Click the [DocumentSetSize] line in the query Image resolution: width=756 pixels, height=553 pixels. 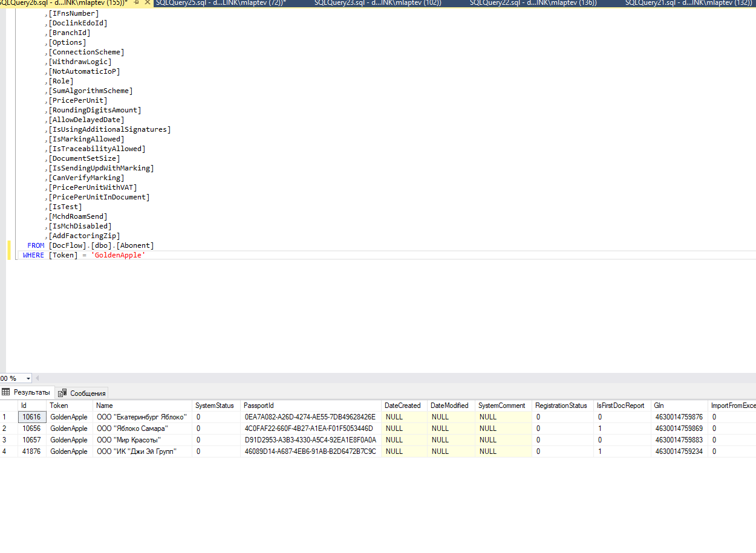85,158
